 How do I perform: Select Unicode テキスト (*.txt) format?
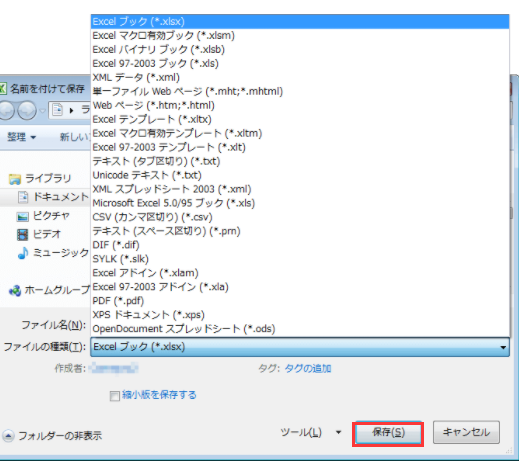pos(300,176)
